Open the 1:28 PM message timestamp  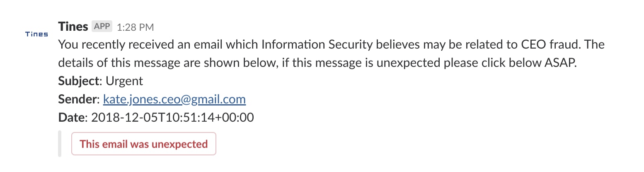(136, 27)
